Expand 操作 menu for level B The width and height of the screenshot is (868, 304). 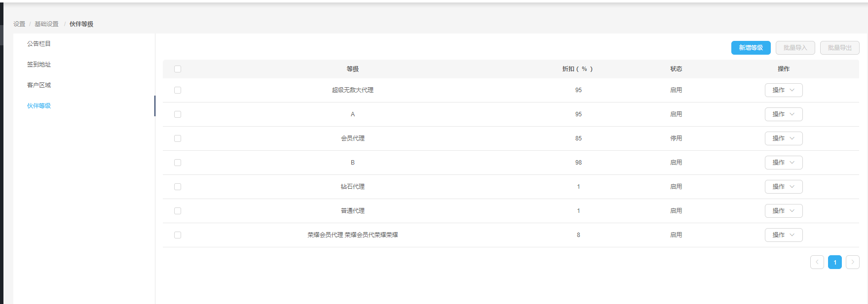coord(783,163)
